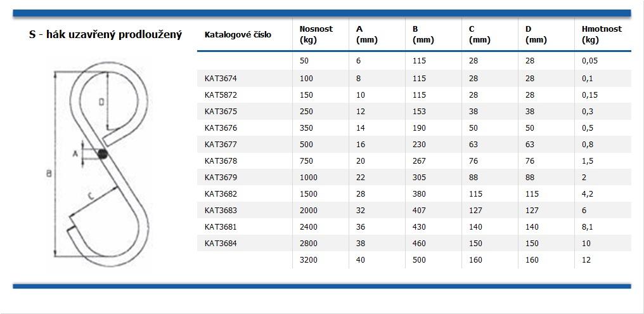Select catalog item KAT3675

pyautogui.click(x=219, y=111)
